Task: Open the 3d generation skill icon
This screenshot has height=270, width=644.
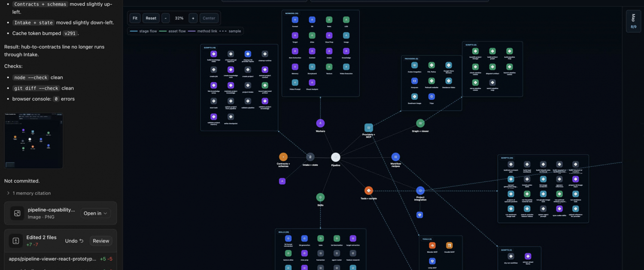Action: (x=304, y=238)
